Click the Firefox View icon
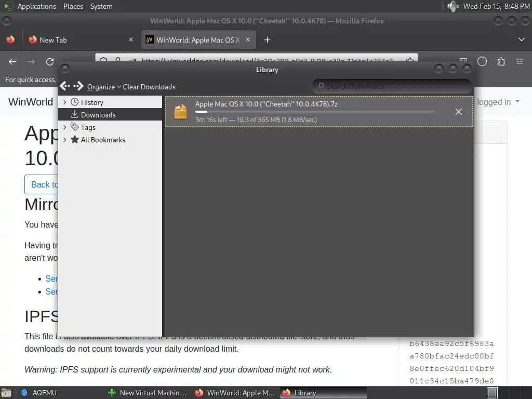The width and height of the screenshot is (532, 399). (10, 39)
